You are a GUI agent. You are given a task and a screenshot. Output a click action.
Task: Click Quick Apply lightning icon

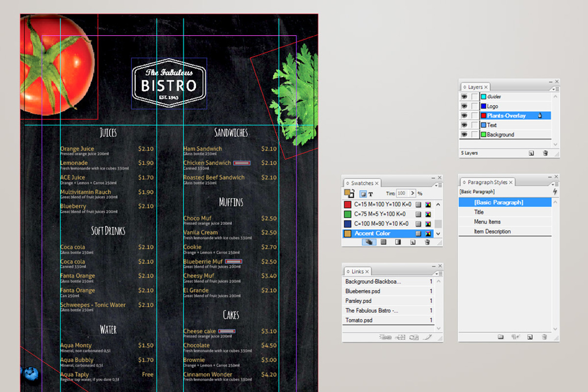point(555,192)
